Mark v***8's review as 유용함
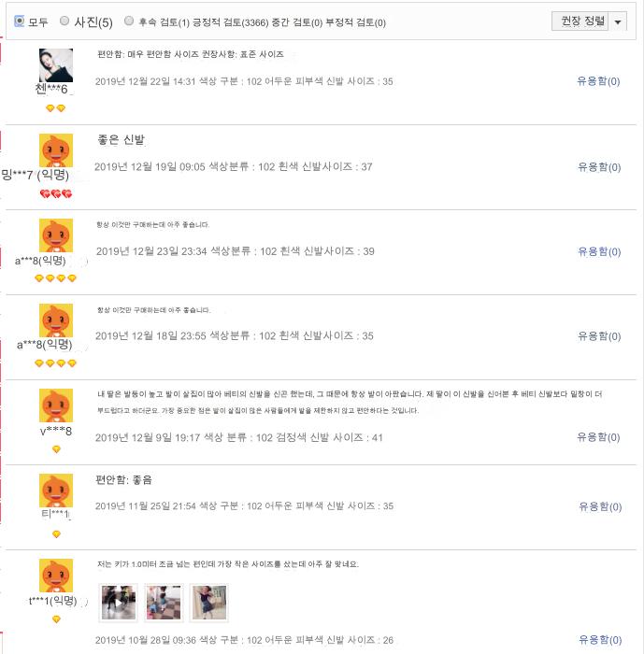 (598, 436)
